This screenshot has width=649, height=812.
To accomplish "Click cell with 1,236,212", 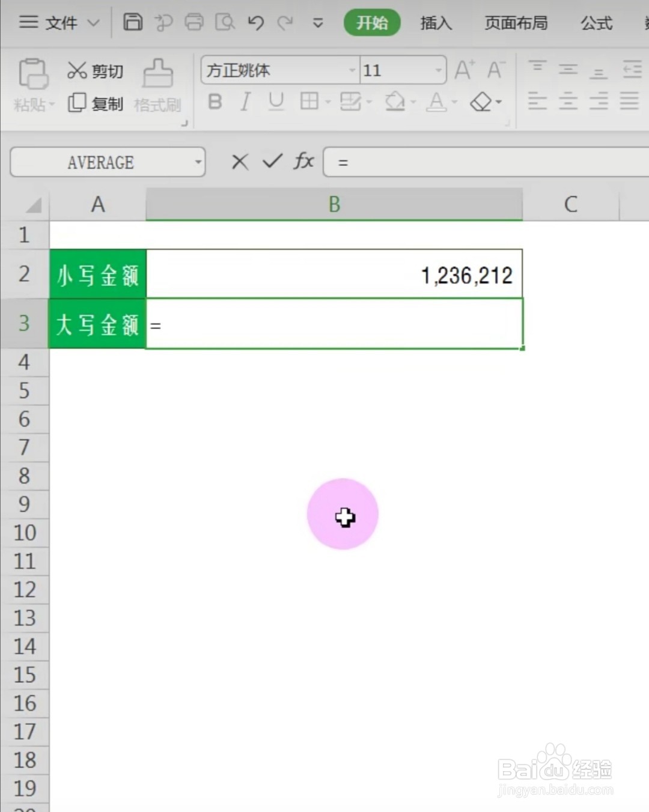I will [x=334, y=274].
